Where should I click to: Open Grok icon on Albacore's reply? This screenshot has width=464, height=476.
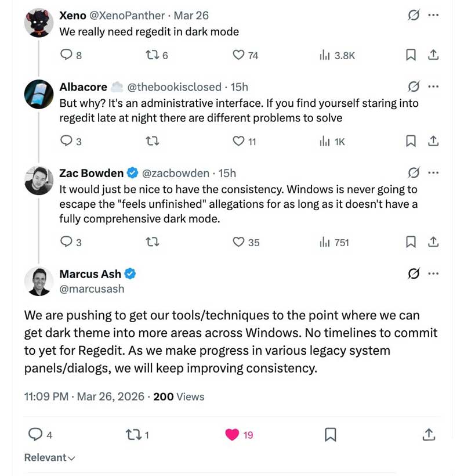414,87
